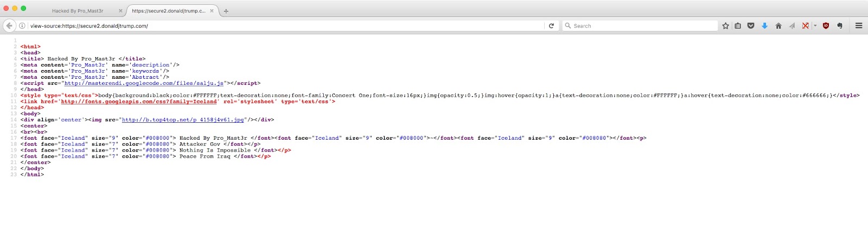
Task: Click the site information icon in address bar
Action: click(x=22, y=26)
